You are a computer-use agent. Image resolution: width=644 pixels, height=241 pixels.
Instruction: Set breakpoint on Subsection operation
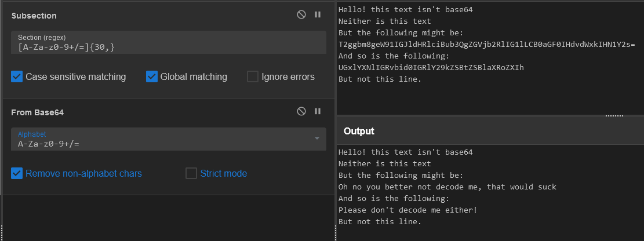click(x=318, y=15)
